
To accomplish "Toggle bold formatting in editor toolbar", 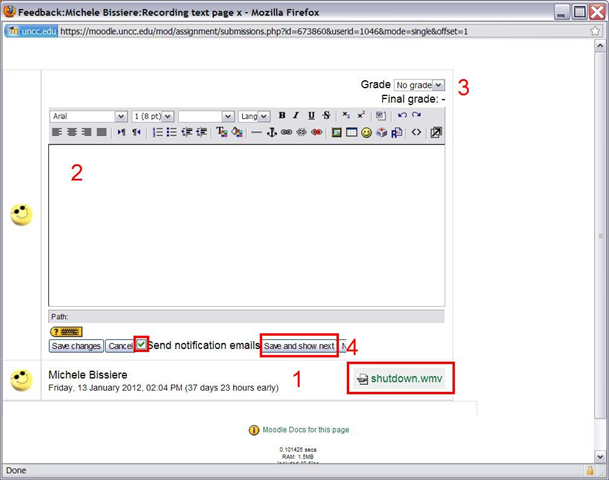I will click(x=282, y=116).
